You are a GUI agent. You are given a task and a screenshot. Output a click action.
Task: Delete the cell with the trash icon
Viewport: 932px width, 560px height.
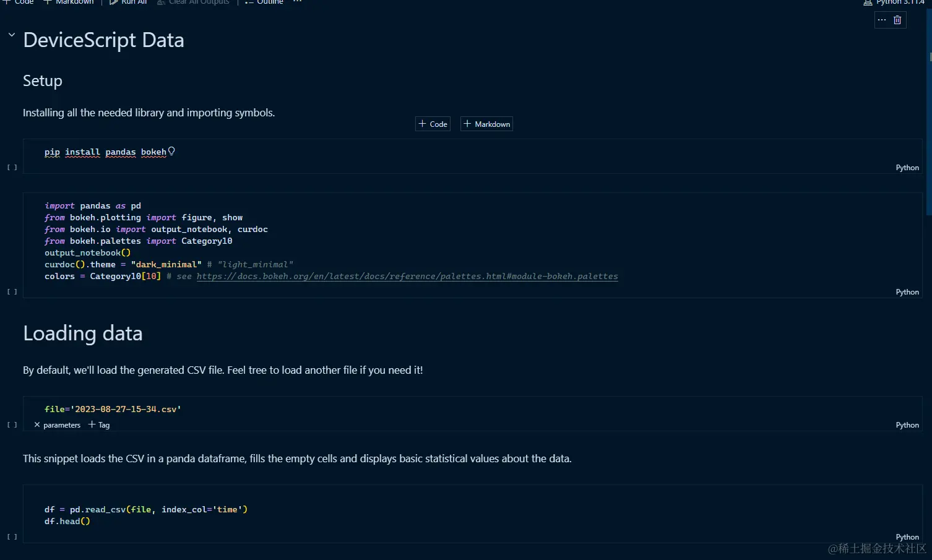coord(897,20)
